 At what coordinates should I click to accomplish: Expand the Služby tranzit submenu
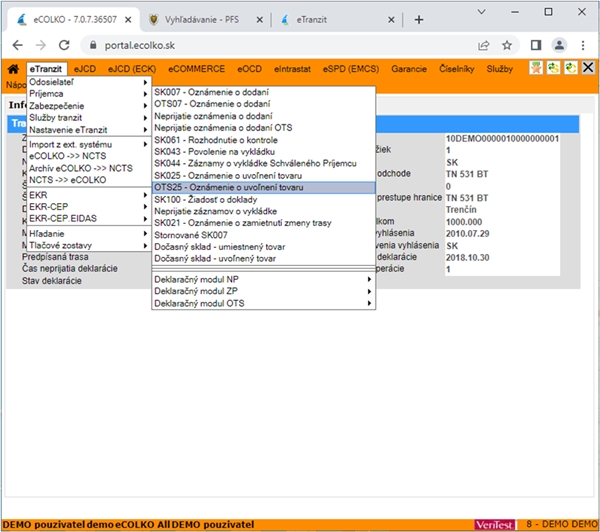click(89, 117)
